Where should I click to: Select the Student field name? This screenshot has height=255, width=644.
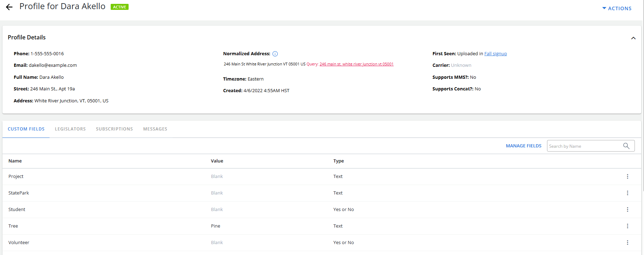pyautogui.click(x=17, y=210)
